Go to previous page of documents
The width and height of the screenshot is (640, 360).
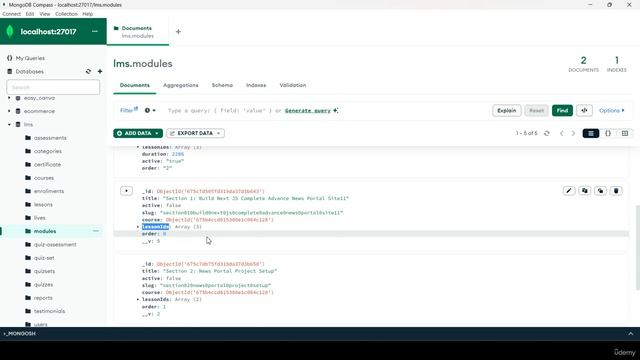pyautogui.click(x=562, y=133)
